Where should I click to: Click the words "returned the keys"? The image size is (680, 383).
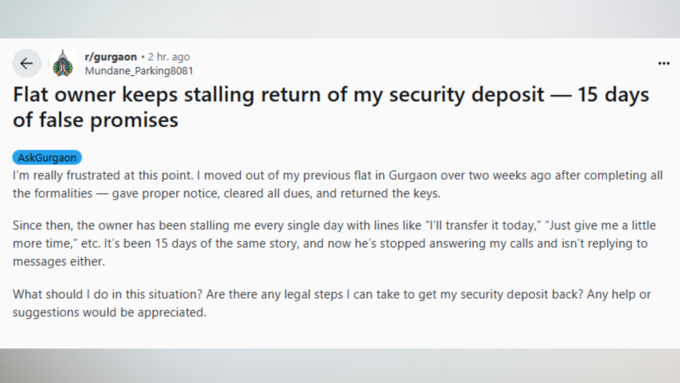coord(389,193)
